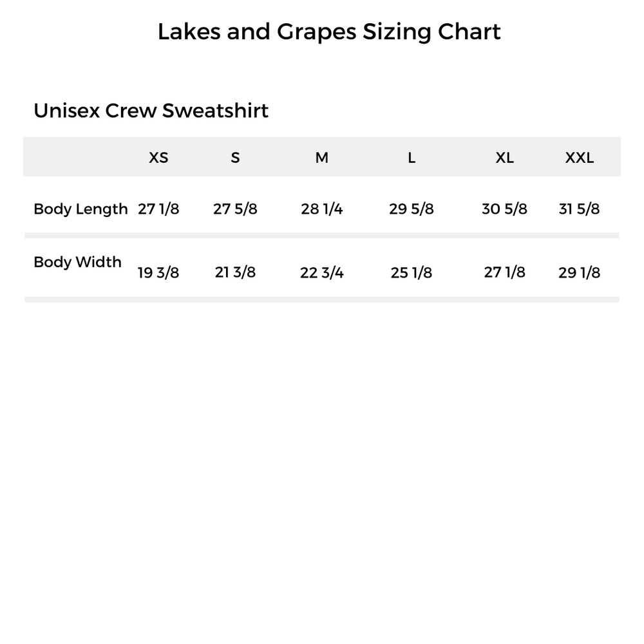Select the L size column header
The height and width of the screenshot is (644, 644).
[412, 158]
